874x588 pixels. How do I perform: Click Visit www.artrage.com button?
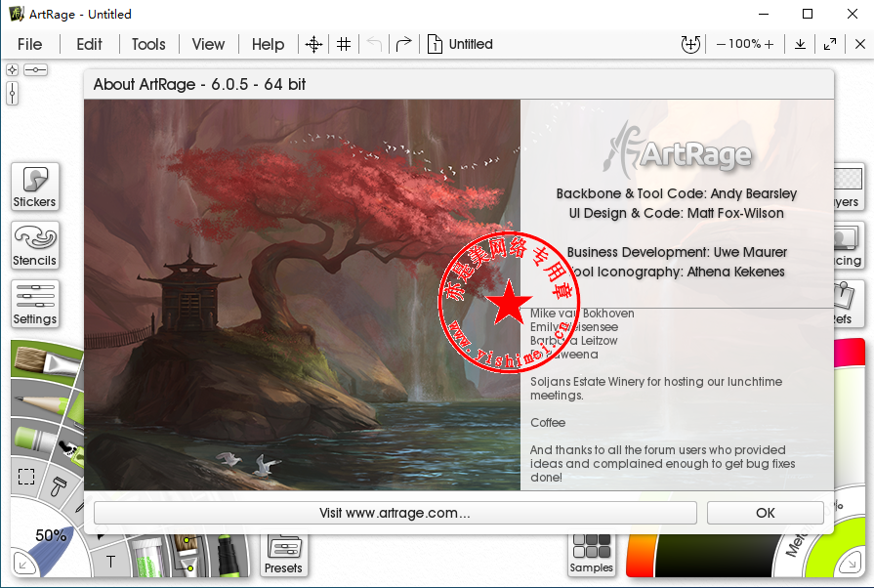pos(395,513)
